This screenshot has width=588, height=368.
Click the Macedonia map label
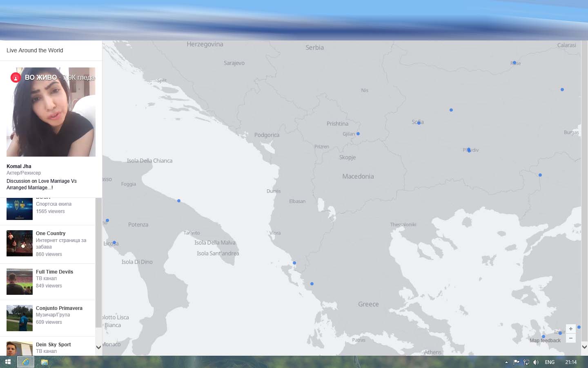358,176
